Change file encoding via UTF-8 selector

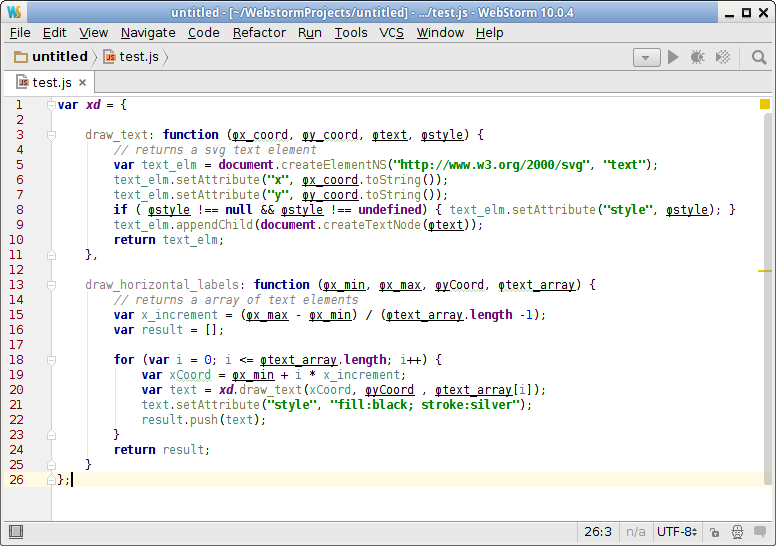click(677, 532)
